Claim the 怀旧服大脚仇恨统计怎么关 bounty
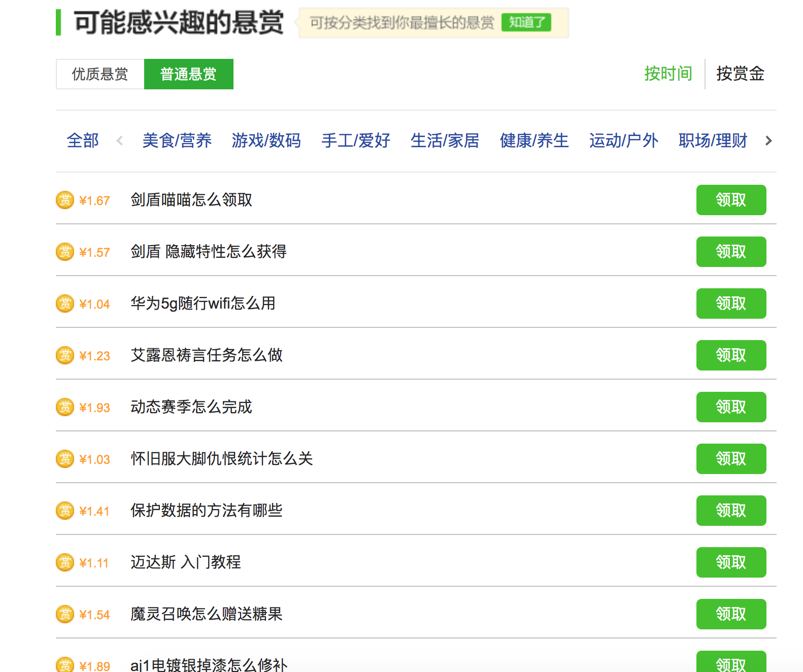Screen dimensions: 803x672 click(731, 459)
